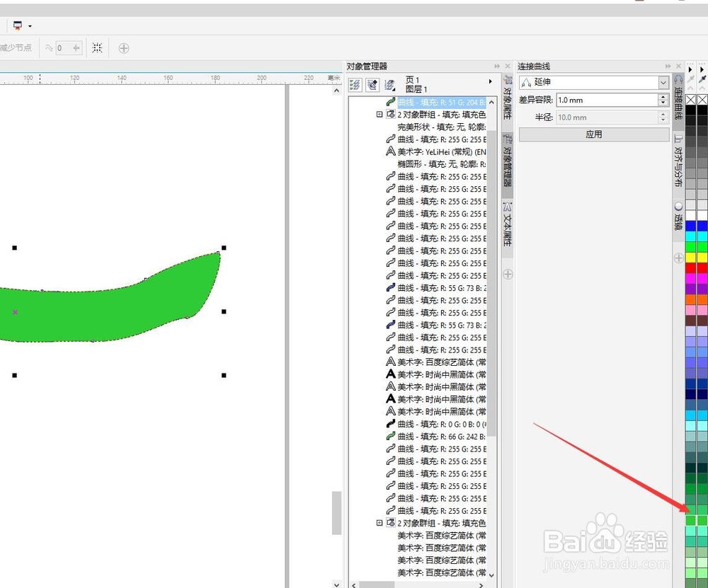
Task: Click the application launcher icon
Action: 18,25
